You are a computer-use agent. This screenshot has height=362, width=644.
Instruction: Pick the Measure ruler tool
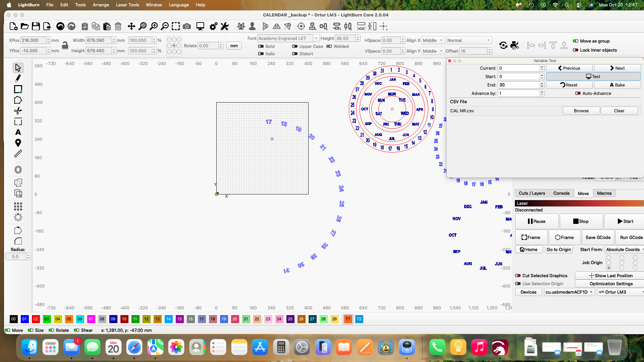pos(18,154)
